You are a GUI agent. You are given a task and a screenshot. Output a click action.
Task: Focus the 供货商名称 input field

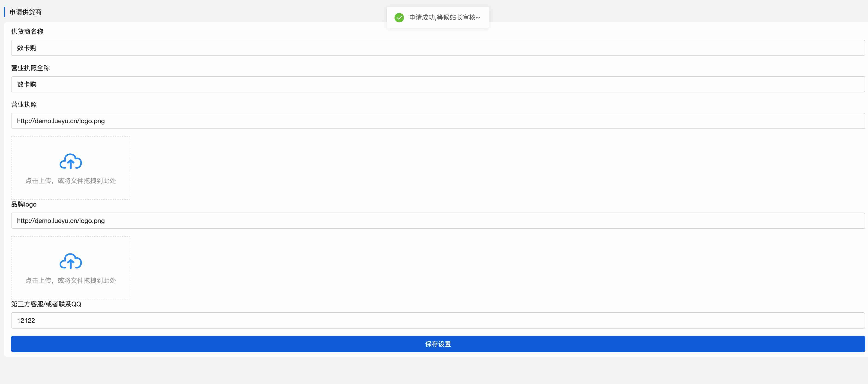coord(438,48)
